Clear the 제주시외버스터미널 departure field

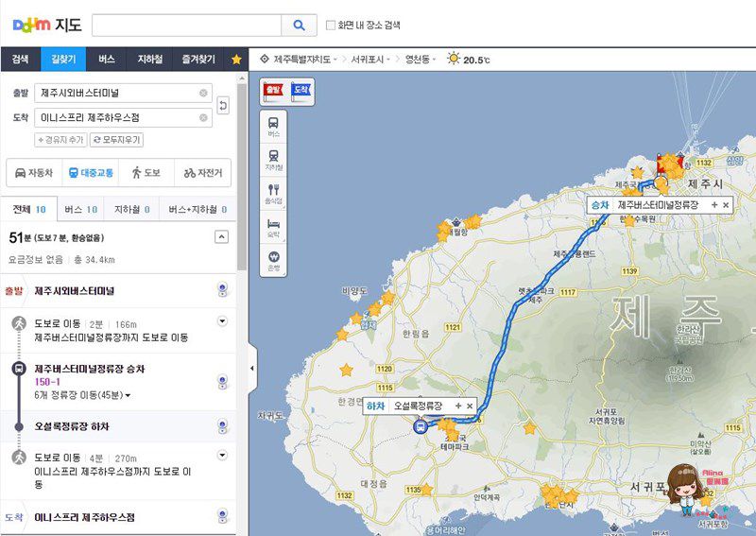[x=203, y=93]
